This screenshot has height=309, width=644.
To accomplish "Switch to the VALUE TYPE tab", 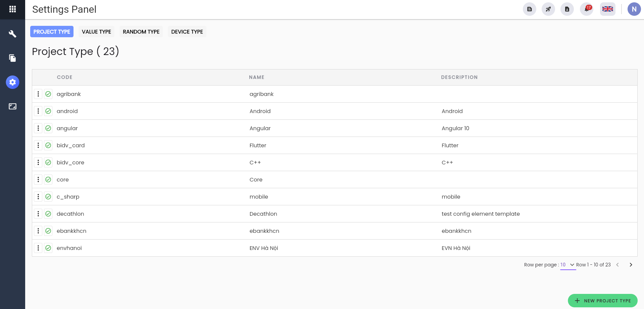I will coord(96,32).
